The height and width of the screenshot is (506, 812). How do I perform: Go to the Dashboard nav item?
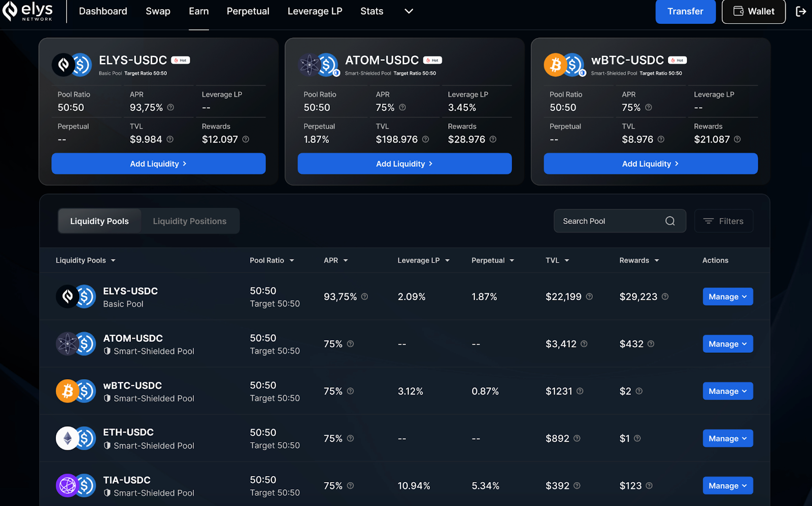(103, 11)
